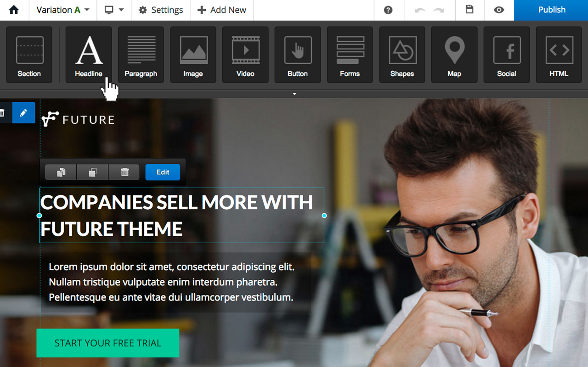588x367 pixels.
Task: Insert a Video element
Action: tap(245, 55)
